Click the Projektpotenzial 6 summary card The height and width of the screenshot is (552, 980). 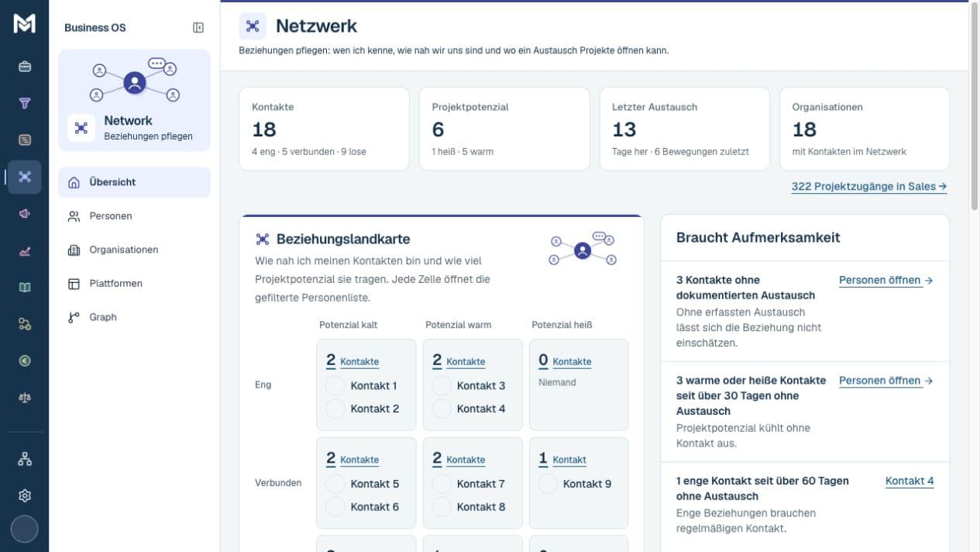pyautogui.click(x=504, y=129)
